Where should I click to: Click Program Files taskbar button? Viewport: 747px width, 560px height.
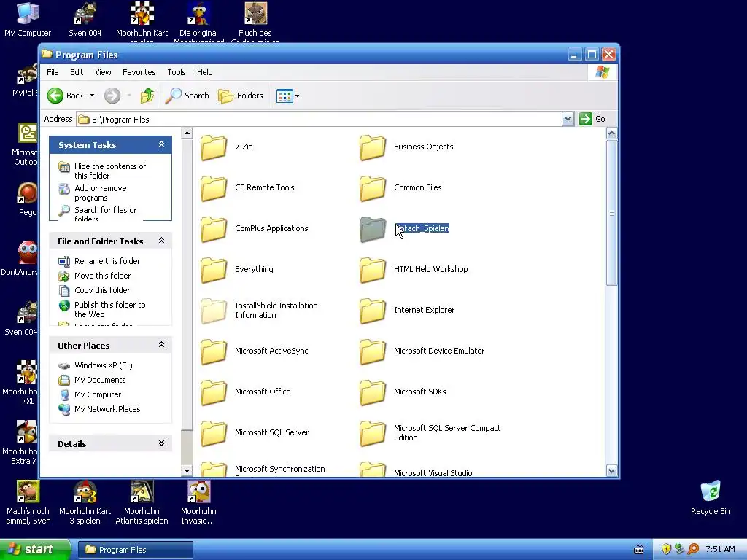pyautogui.click(x=135, y=550)
